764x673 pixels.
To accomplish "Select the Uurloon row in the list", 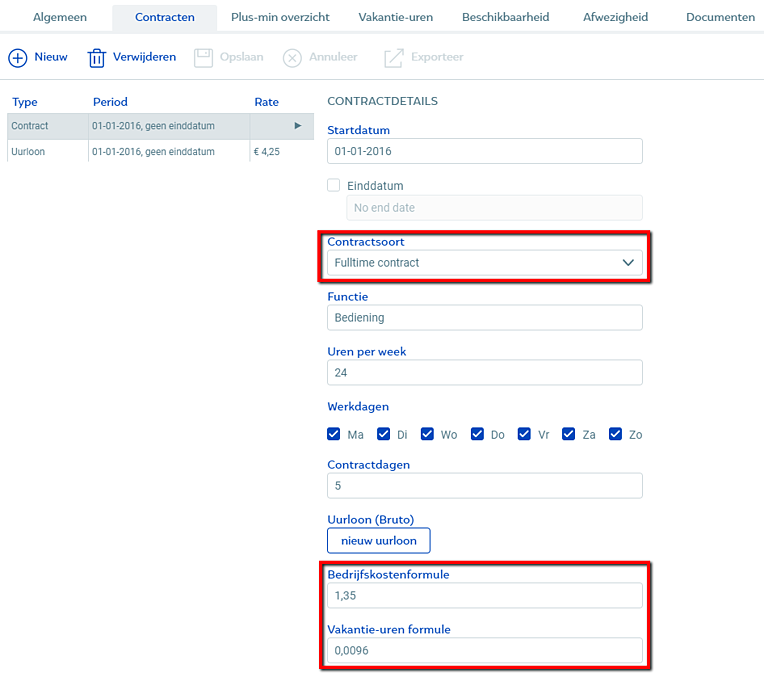I will click(150, 152).
